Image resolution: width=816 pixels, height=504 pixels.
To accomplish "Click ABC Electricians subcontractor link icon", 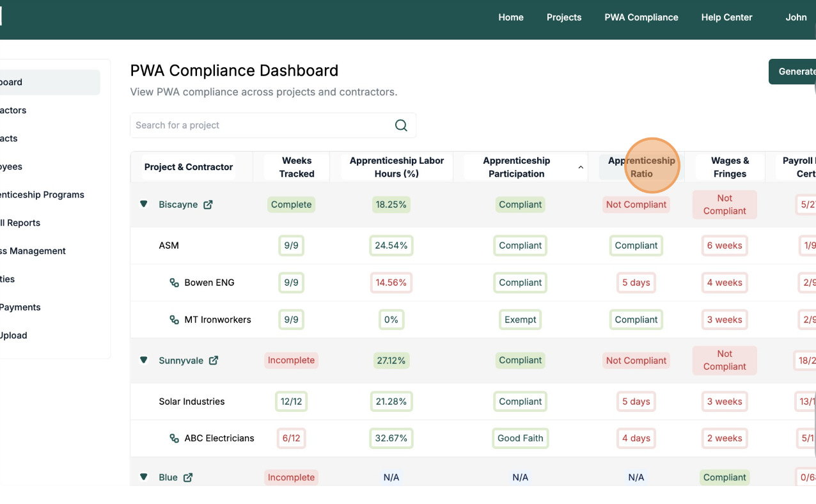I will tap(174, 438).
